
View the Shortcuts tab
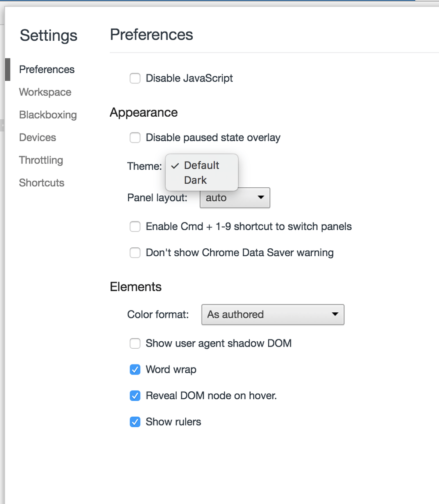(x=42, y=183)
